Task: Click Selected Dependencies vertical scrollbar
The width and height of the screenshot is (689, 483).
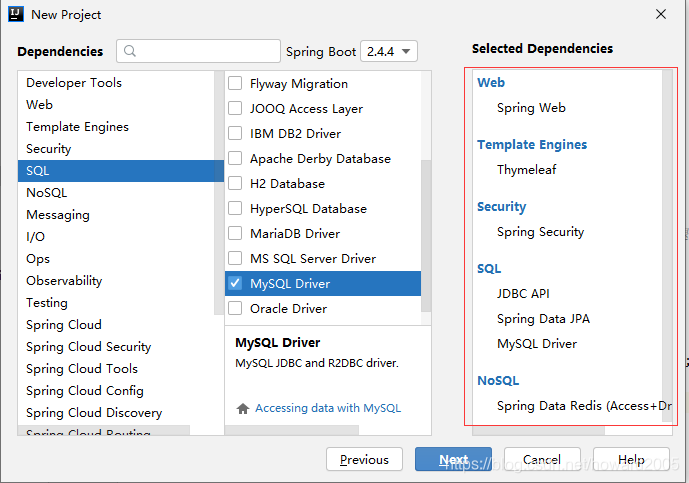Action: click(x=667, y=246)
